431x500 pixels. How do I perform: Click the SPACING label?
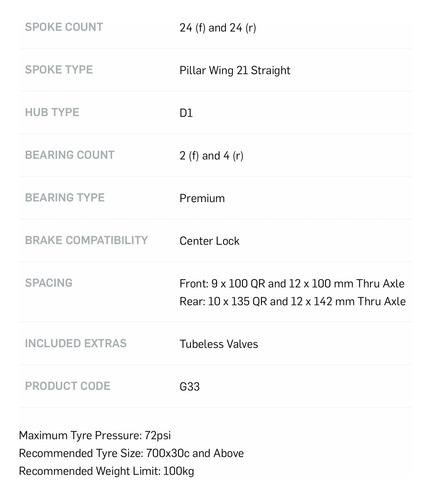(49, 283)
